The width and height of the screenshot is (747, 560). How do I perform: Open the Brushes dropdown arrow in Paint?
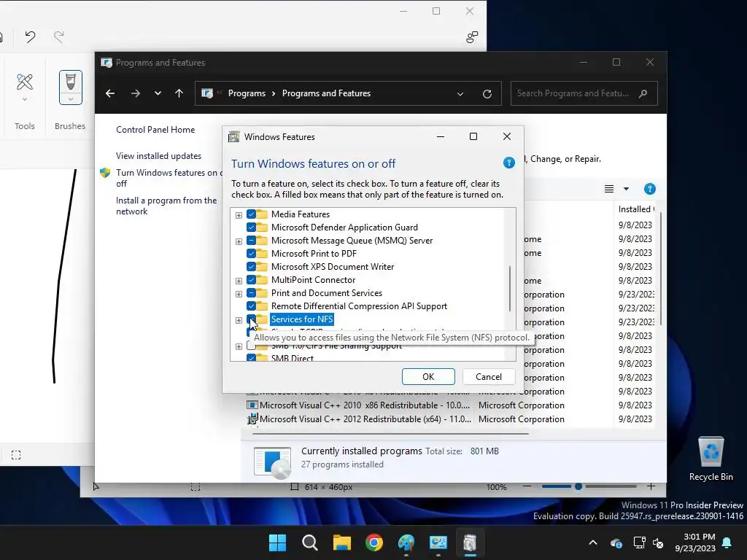pyautogui.click(x=71, y=99)
